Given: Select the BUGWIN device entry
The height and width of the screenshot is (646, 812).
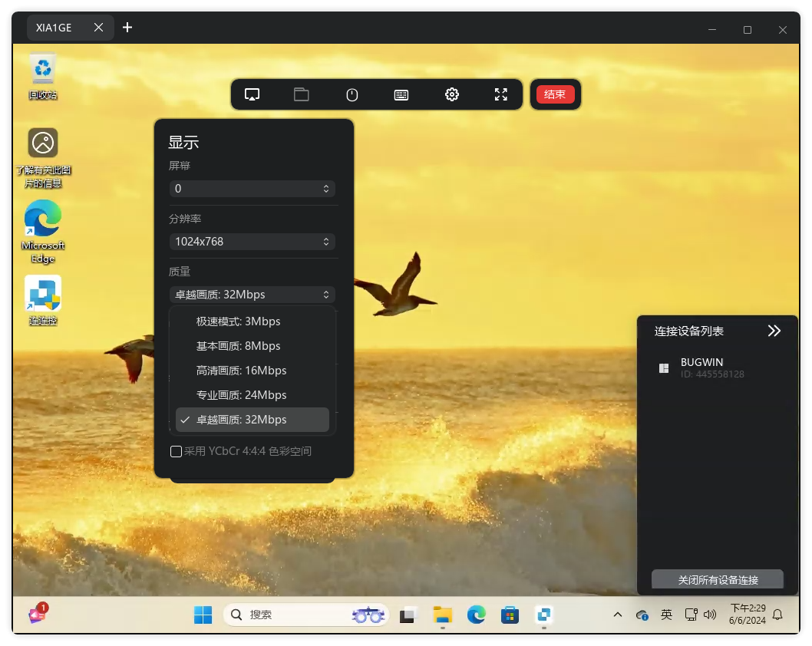Looking at the screenshot, I should (718, 367).
